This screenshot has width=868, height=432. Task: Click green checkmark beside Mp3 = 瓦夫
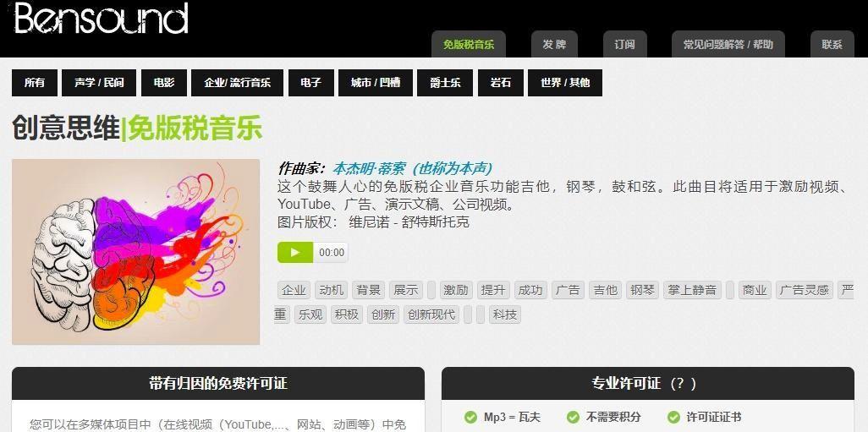click(470, 417)
